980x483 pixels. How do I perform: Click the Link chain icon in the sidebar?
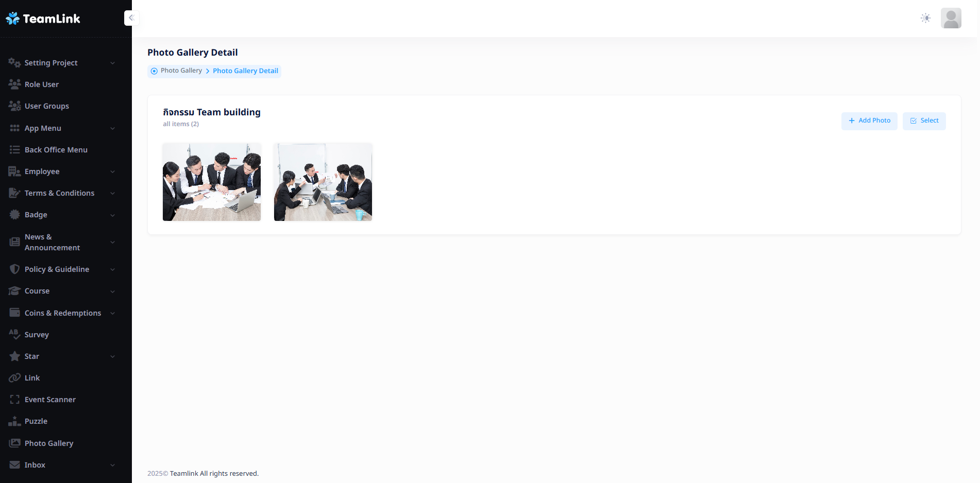pyautogui.click(x=14, y=378)
